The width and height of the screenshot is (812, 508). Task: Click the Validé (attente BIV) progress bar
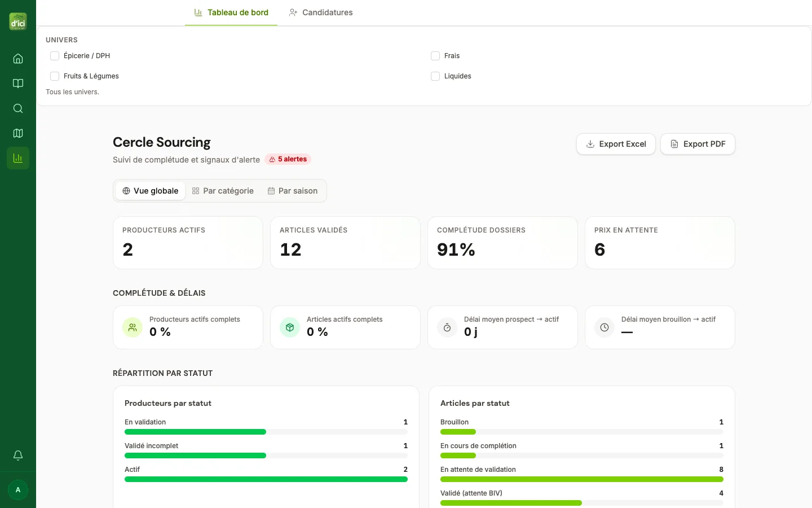point(582,503)
